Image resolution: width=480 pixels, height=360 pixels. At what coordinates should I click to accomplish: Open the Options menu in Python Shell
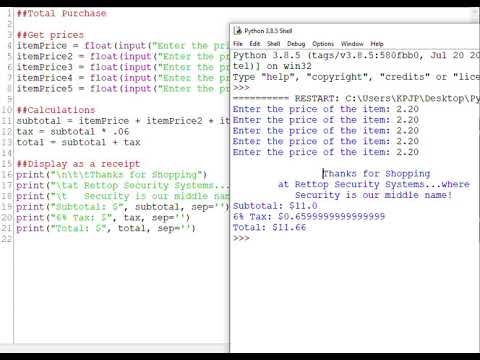click(x=323, y=44)
